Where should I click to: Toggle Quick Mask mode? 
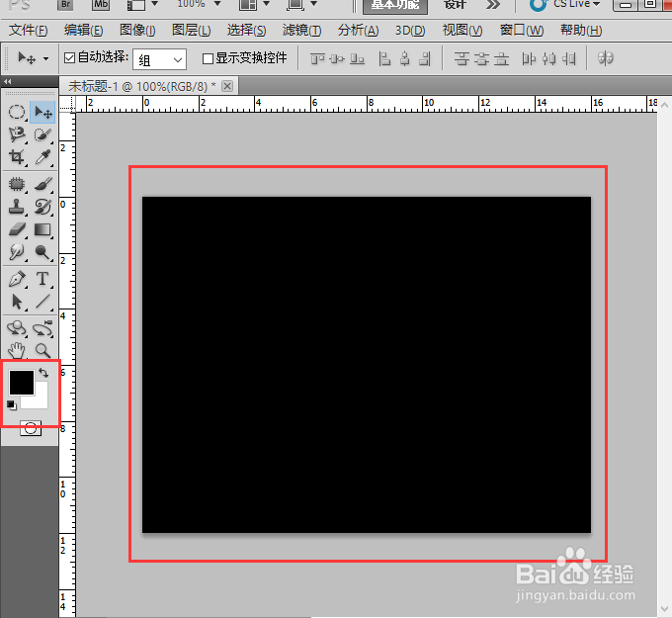pyautogui.click(x=31, y=428)
